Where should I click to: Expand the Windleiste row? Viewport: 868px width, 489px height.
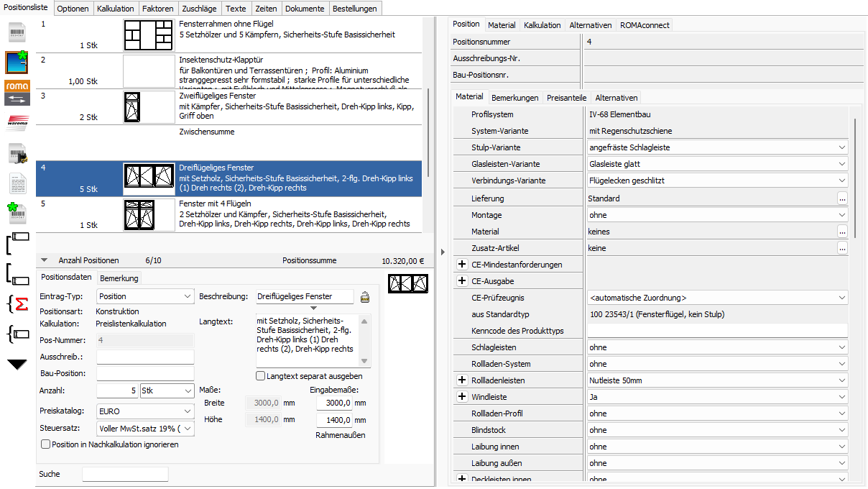click(x=462, y=397)
